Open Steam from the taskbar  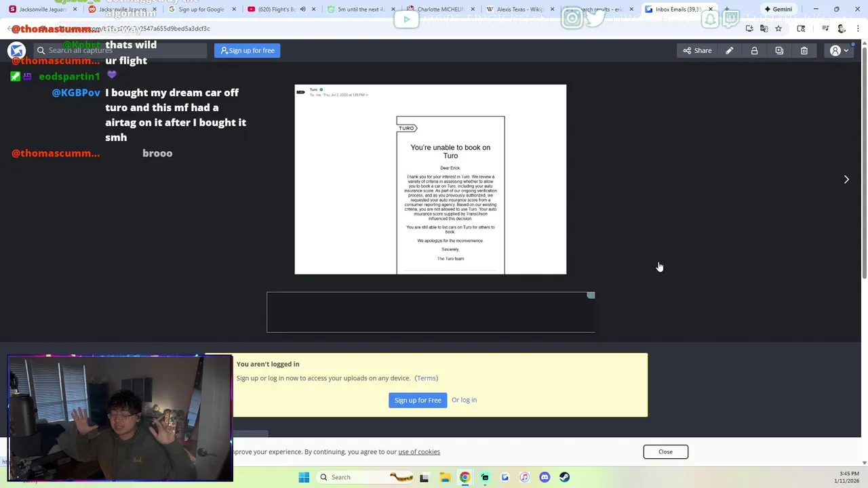point(564,477)
